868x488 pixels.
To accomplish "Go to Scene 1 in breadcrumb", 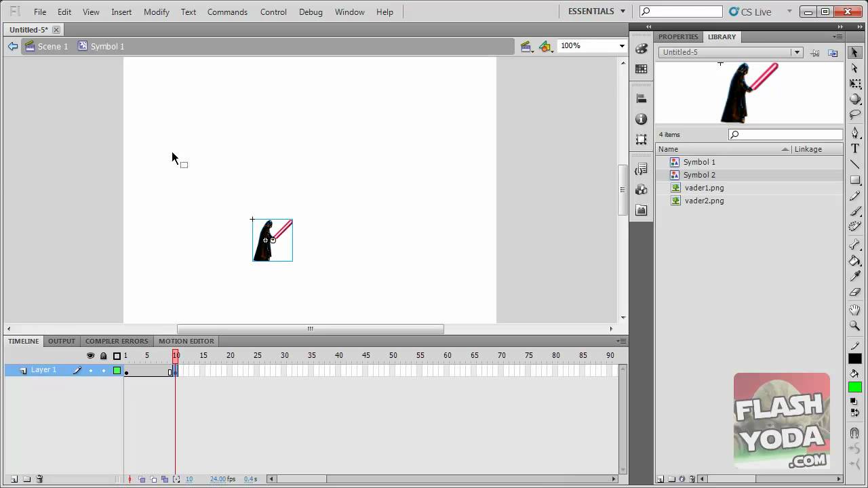I will 47,46.
